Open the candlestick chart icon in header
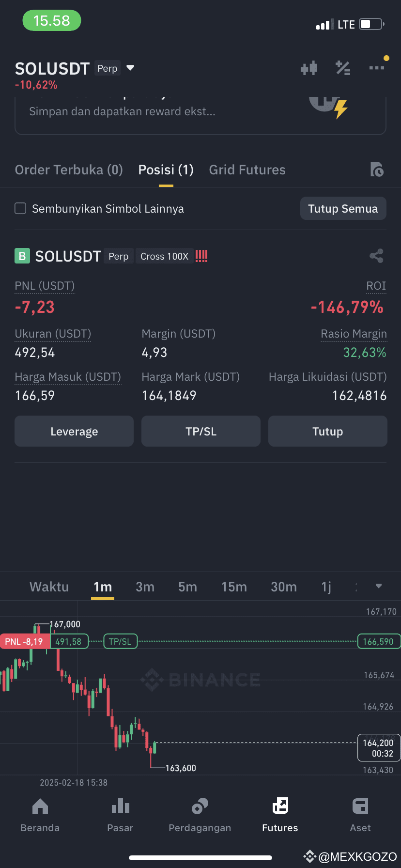Image resolution: width=401 pixels, height=868 pixels. (309, 68)
